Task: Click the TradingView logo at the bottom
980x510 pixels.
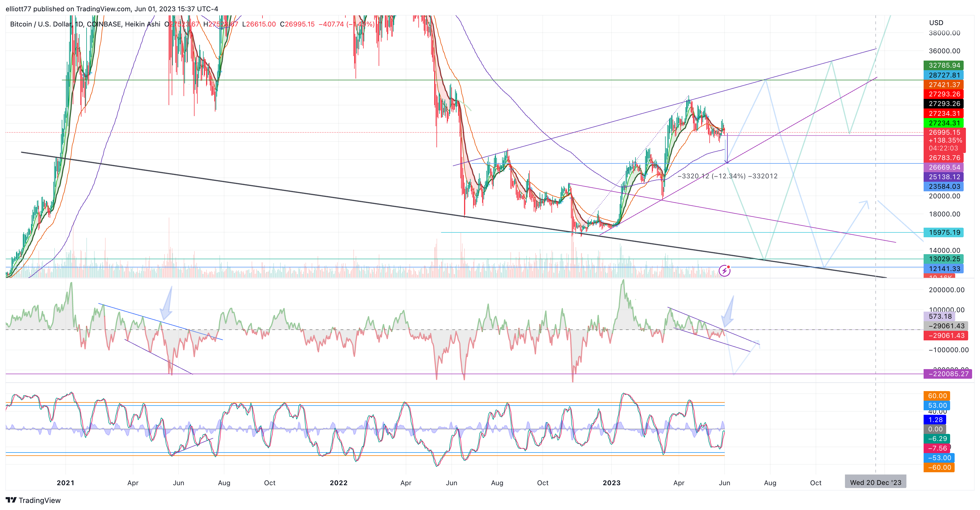Action: coord(33,500)
